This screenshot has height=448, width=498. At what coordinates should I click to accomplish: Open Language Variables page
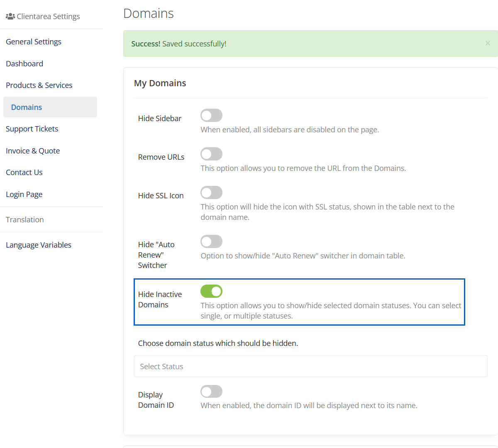39,245
